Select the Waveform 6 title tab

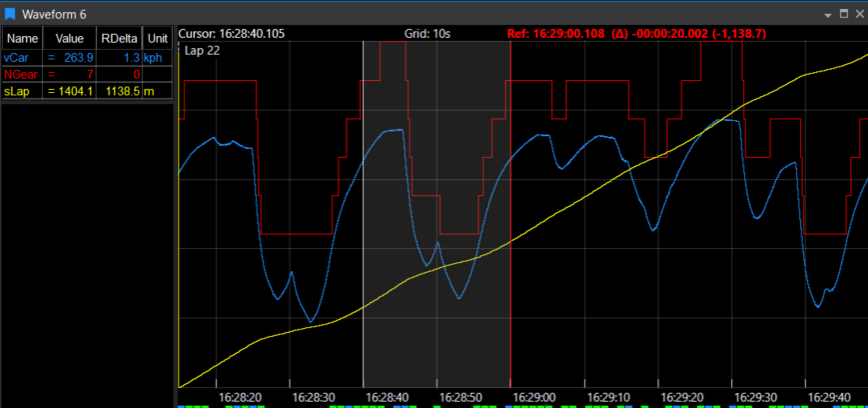[x=50, y=13]
